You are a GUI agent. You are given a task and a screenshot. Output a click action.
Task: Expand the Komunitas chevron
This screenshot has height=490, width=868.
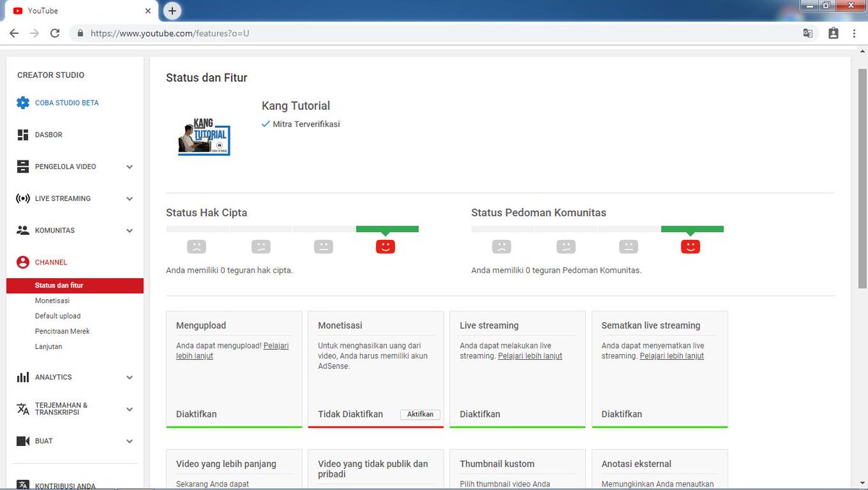click(129, 231)
